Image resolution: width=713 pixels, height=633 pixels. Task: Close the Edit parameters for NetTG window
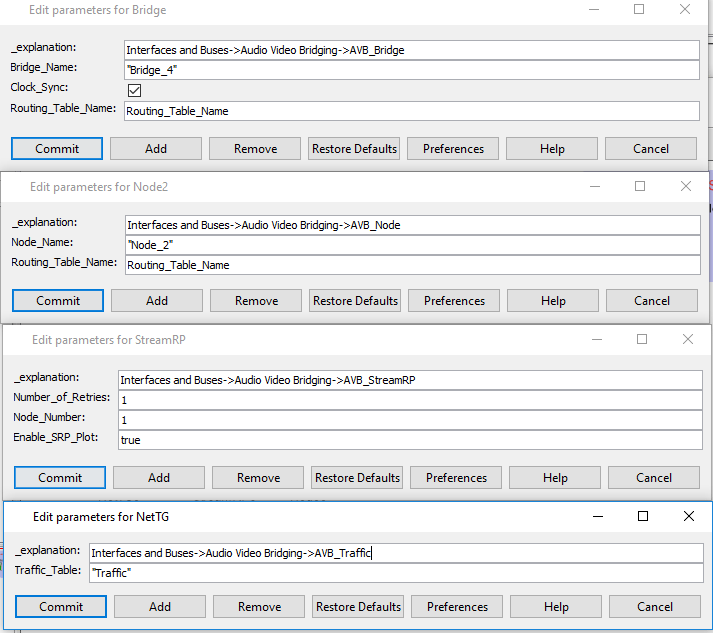[x=688, y=517]
